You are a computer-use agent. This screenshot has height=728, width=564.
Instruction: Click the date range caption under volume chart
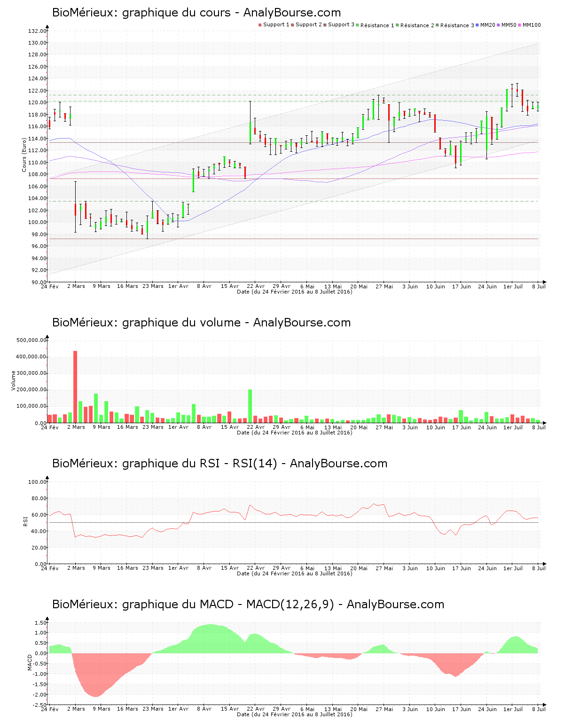tap(295, 433)
